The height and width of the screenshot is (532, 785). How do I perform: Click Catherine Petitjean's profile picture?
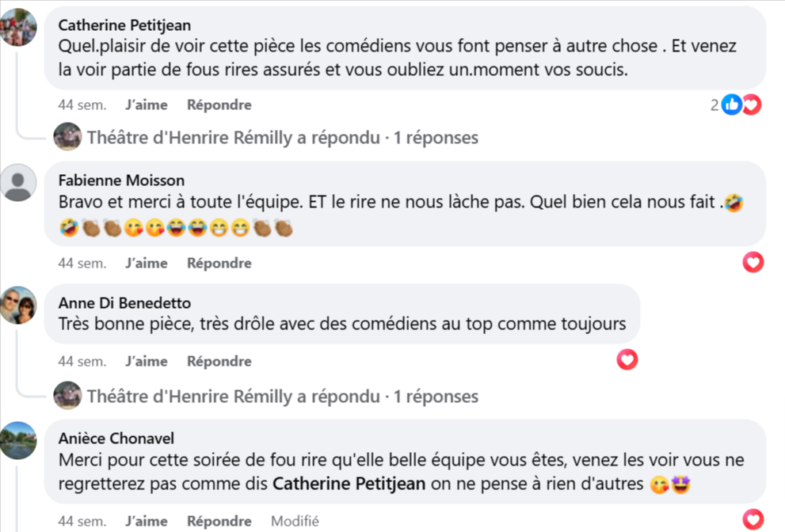coord(18,28)
